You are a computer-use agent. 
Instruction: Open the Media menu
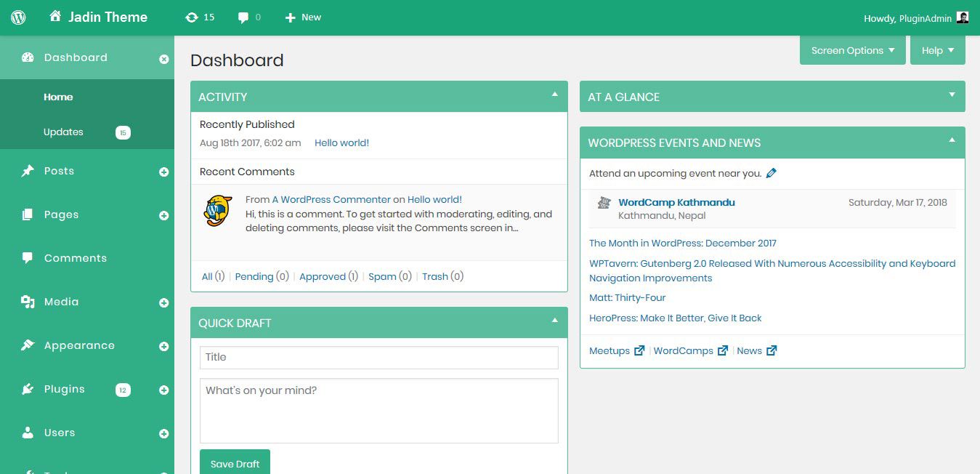tap(61, 302)
